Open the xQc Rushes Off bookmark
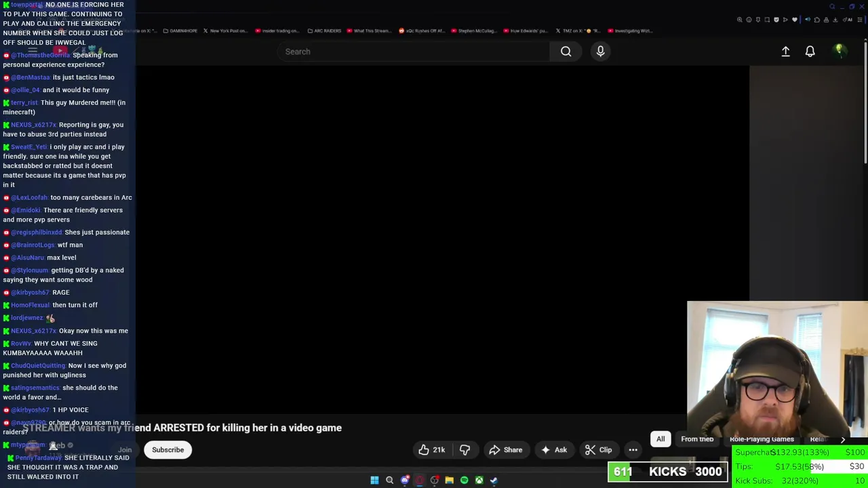This screenshot has height=488, width=868. 422,30
